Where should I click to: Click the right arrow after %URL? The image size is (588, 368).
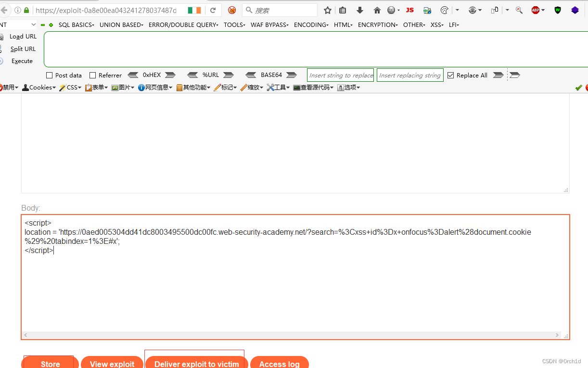[x=229, y=75]
